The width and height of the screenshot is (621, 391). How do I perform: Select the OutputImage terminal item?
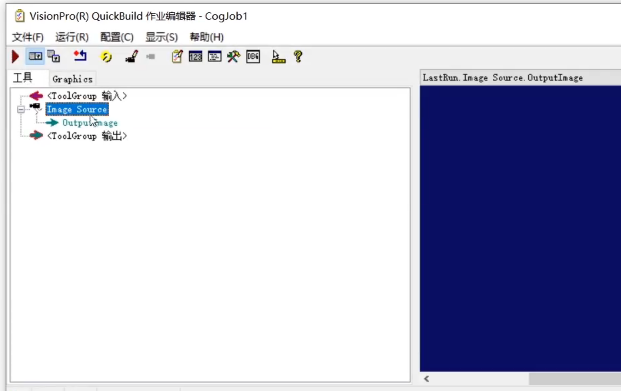point(90,123)
